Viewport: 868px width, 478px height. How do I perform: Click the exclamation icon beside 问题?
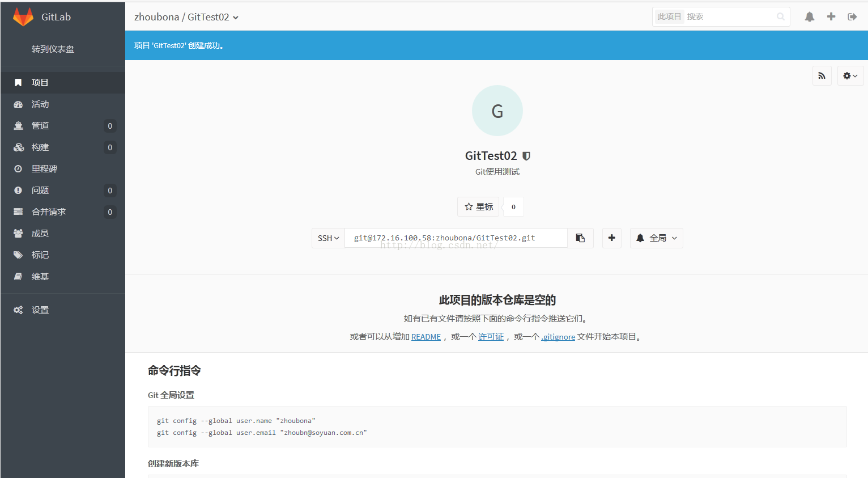18,191
